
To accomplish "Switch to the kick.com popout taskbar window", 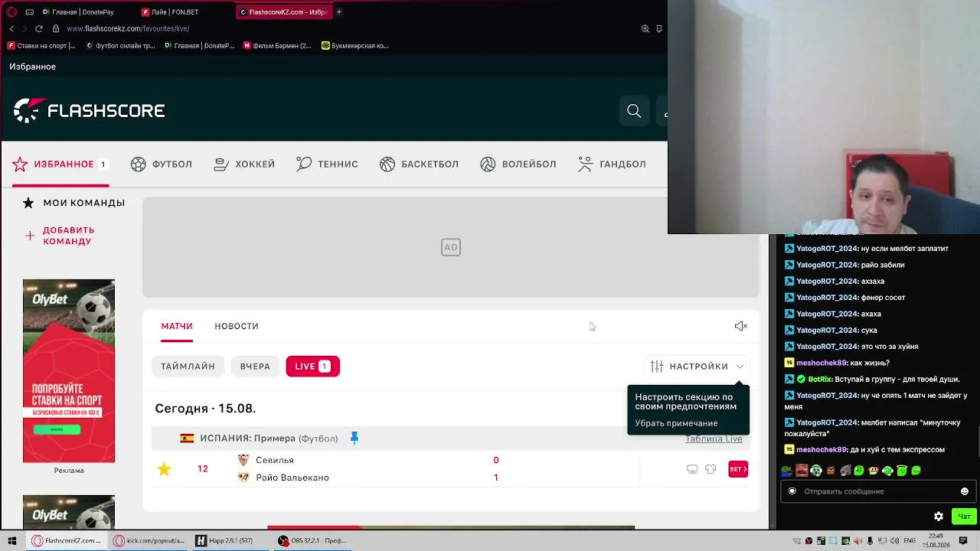I will (x=149, y=541).
